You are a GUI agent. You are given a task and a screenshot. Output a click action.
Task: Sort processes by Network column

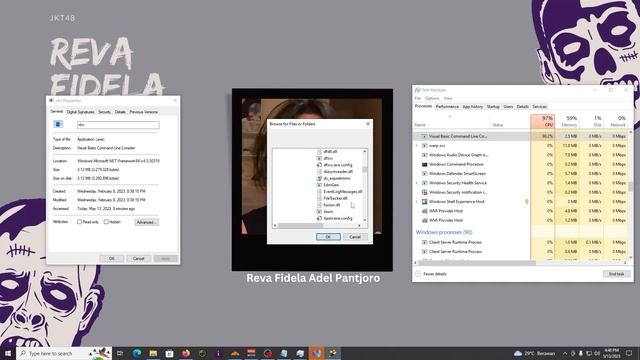click(x=616, y=121)
